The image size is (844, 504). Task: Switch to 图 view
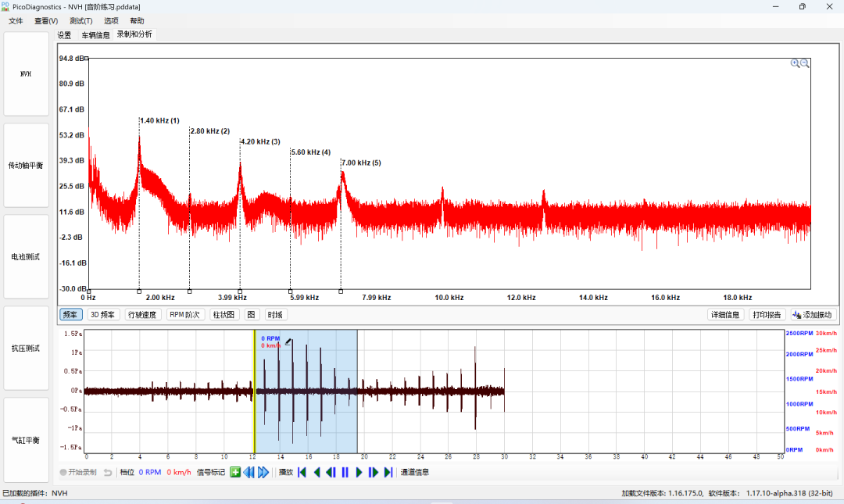(252, 314)
